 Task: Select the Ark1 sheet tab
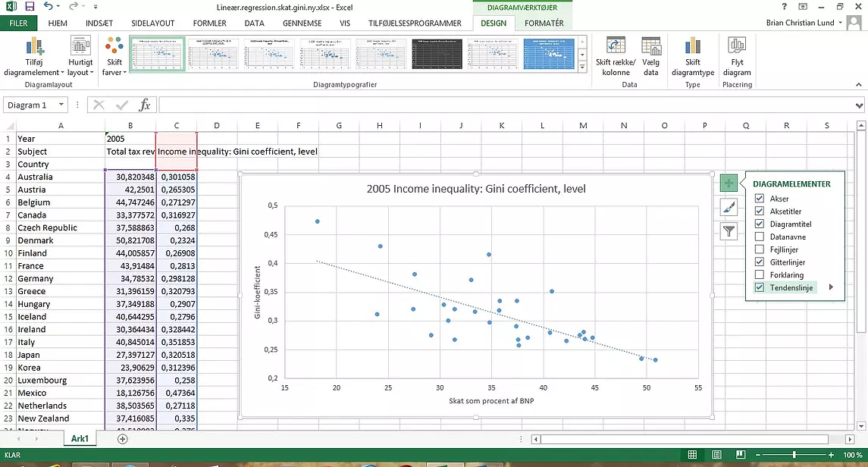[80, 438]
